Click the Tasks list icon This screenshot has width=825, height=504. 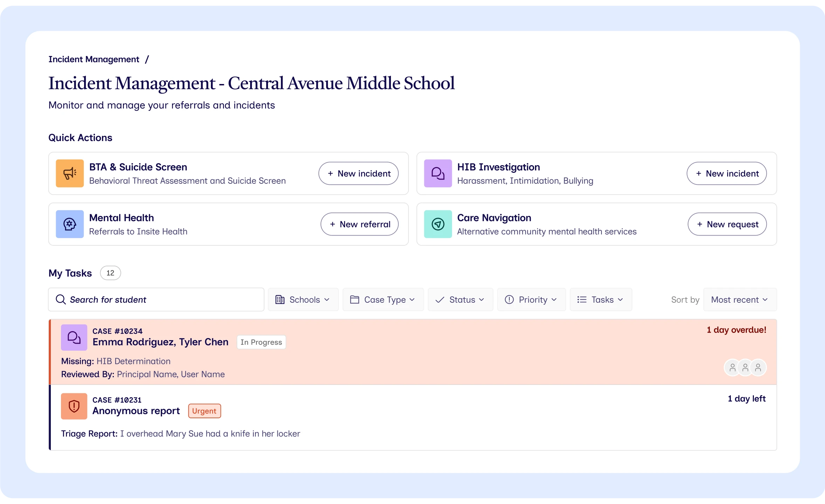click(582, 300)
